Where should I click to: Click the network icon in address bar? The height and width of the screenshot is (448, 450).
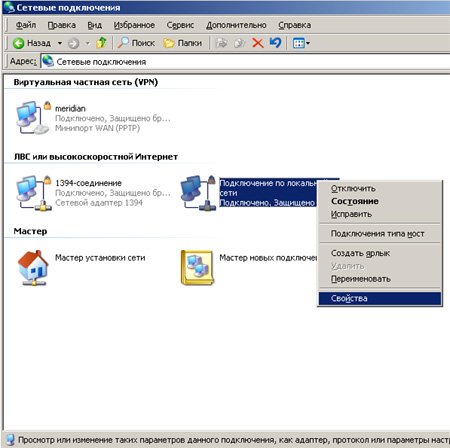[48, 61]
